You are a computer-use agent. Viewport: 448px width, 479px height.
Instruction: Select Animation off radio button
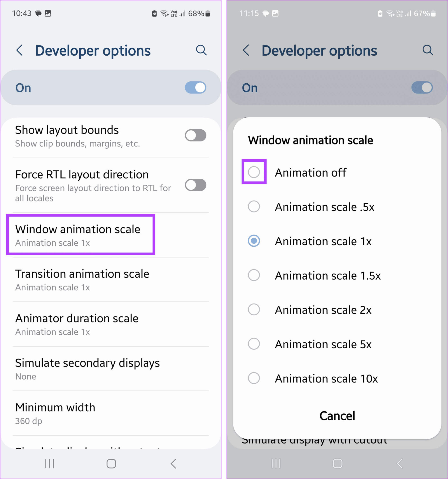(x=254, y=172)
